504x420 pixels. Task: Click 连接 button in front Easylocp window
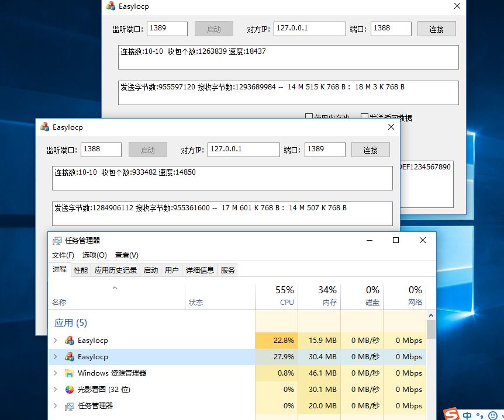click(370, 150)
